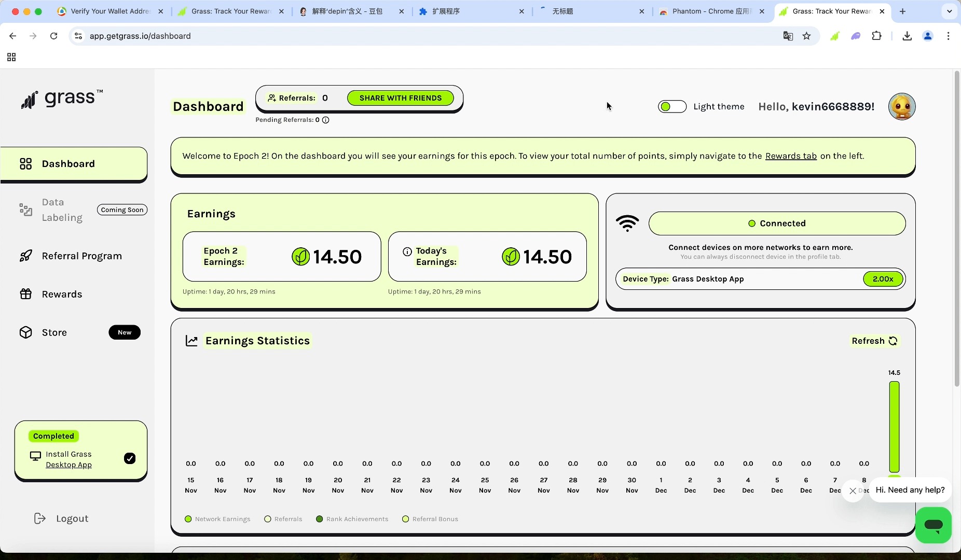Open the chat support widget

click(933, 525)
